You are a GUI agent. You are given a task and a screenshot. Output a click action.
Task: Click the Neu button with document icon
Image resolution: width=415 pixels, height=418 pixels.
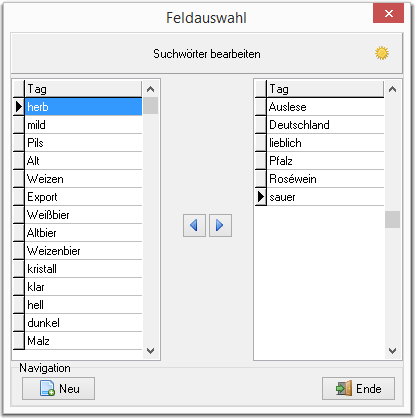pos(58,388)
